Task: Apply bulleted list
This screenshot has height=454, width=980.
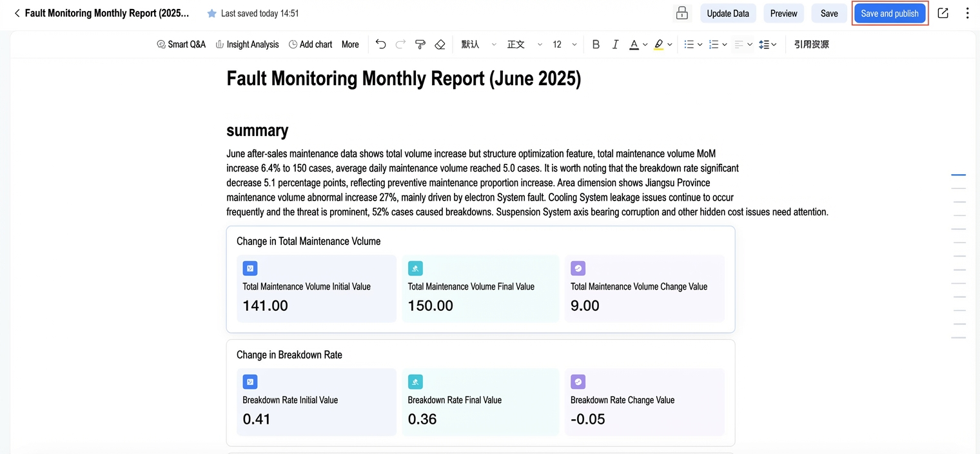Action: click(689, 44)
